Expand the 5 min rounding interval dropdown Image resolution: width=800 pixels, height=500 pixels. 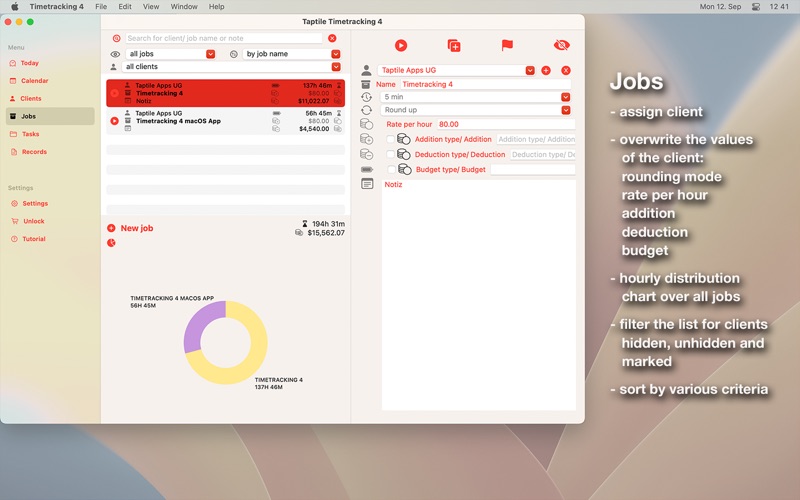(565, 97)
